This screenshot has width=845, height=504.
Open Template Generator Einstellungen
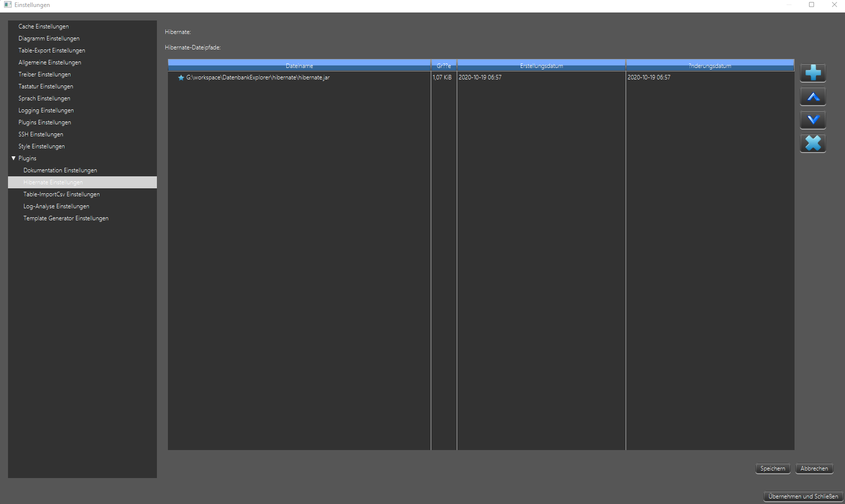[66, 218]
